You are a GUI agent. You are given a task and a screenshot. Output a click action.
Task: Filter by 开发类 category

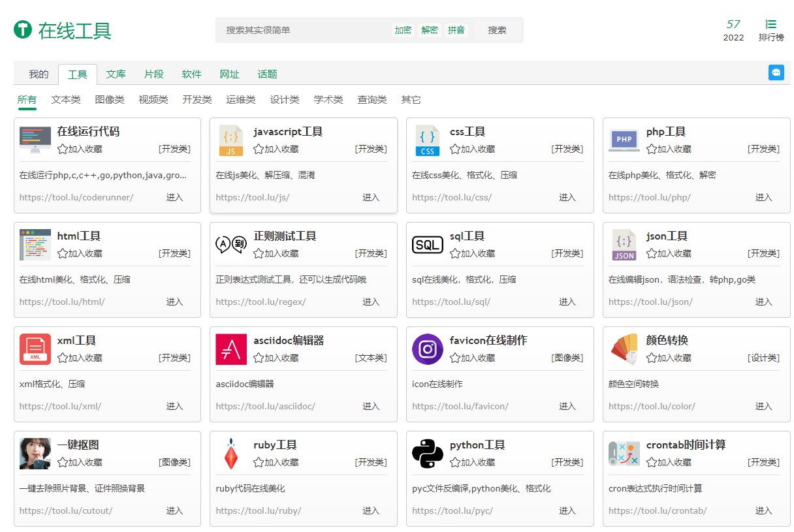pos(197,100)
